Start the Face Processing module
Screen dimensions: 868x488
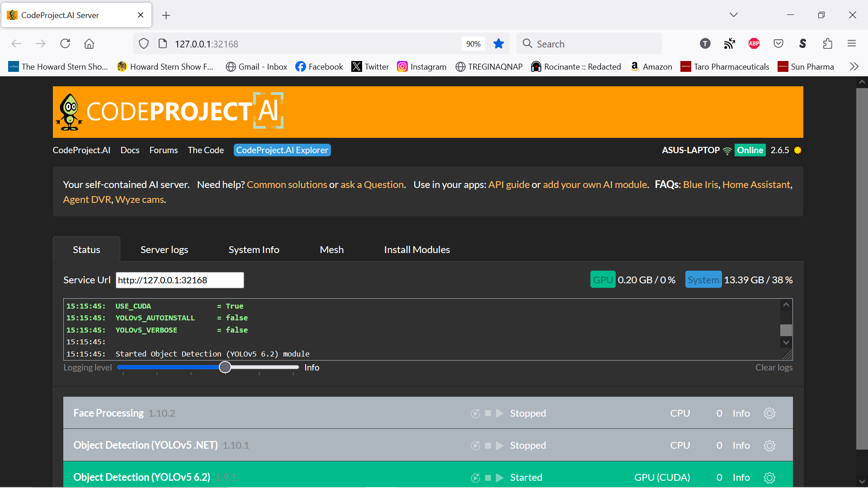500,413
